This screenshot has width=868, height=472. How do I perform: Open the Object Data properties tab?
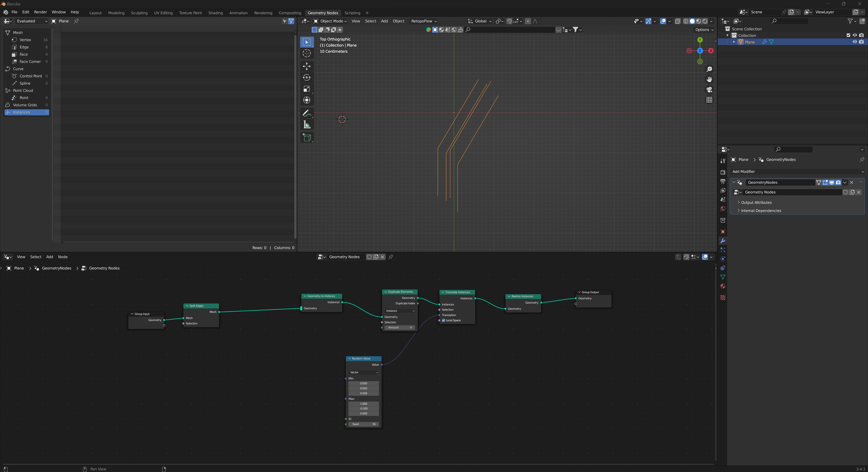(723, 277)
